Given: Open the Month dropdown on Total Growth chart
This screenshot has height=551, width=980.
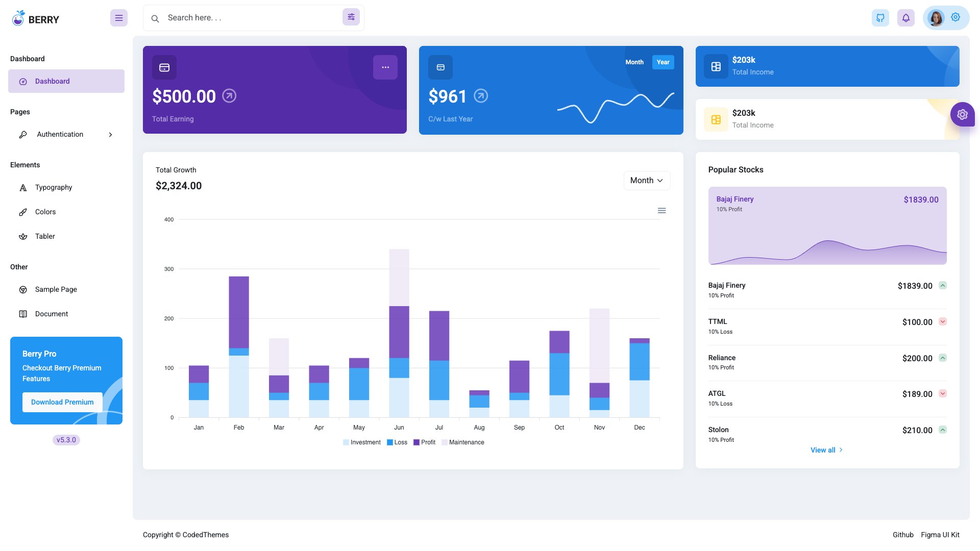Looking at the screenshot, I should [646, 180].
